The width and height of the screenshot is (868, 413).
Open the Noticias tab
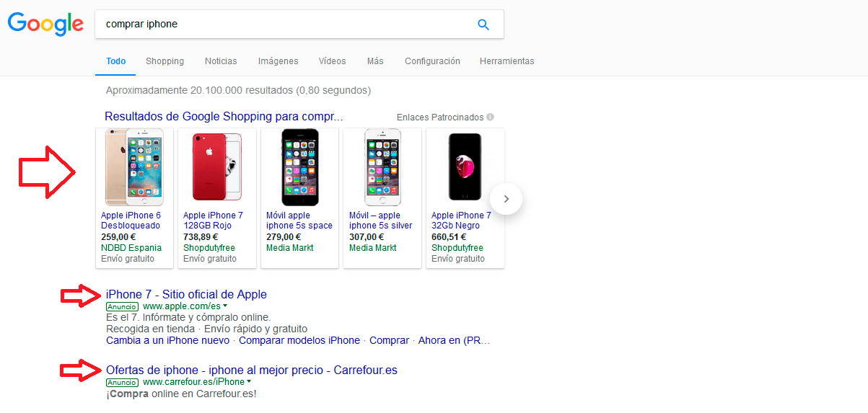221,61
